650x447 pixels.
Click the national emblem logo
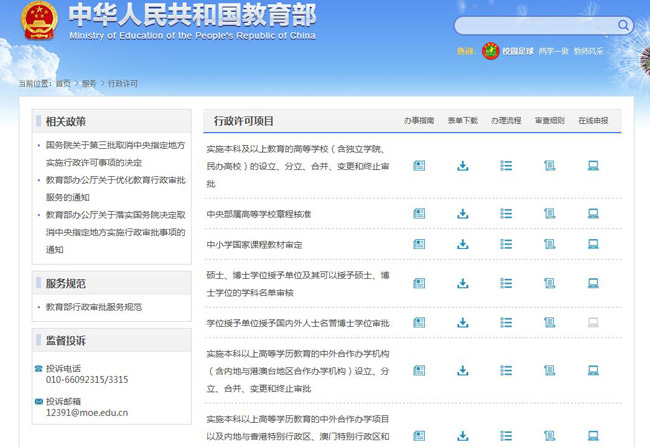click(x=40, y=24)
